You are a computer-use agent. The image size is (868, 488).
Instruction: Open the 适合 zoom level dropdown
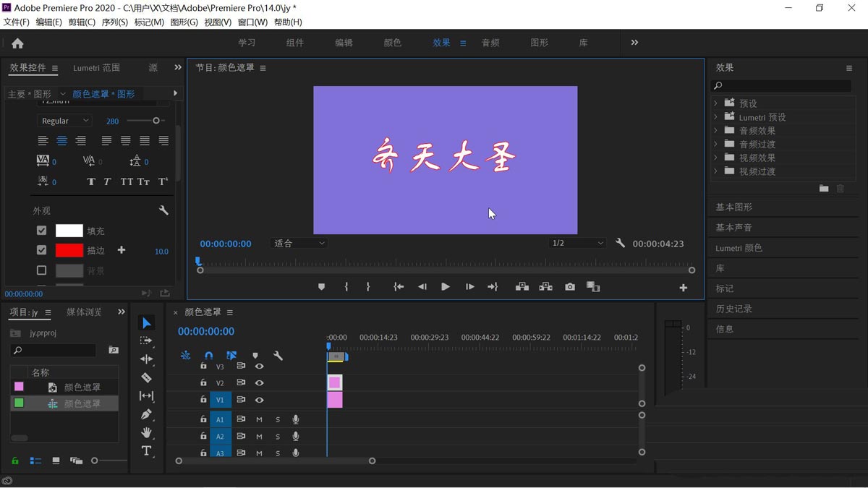tap(299, 244)
